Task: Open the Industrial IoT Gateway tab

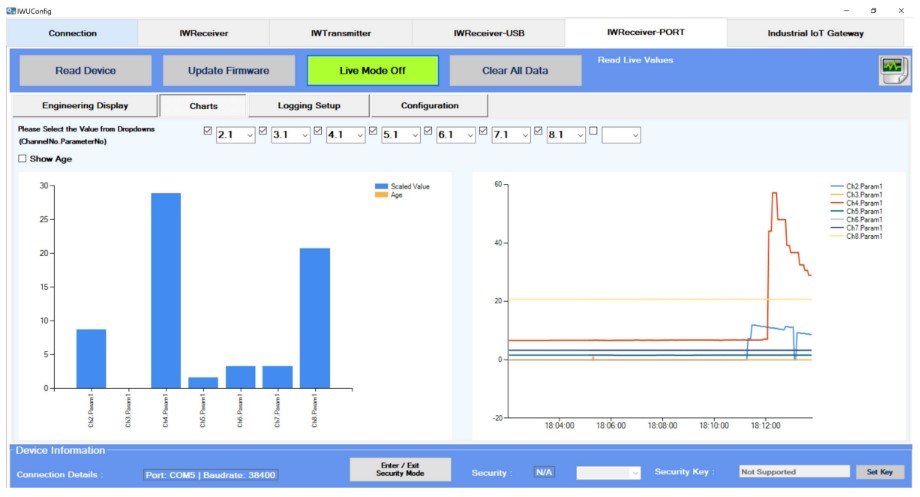Action: tap(815, 33)
